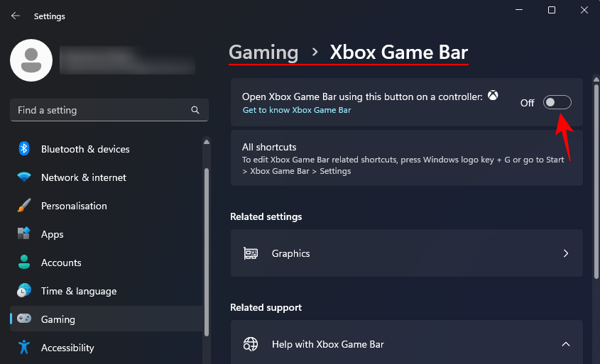Click the Apps icon in sidebar

click(23, 233)
